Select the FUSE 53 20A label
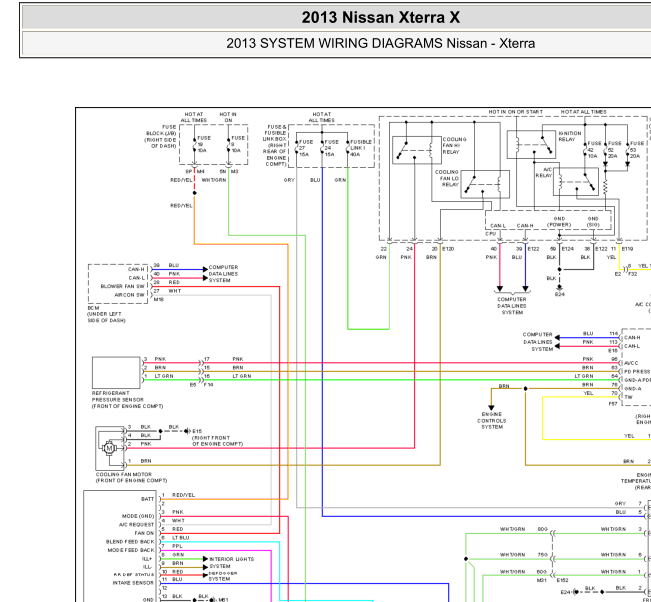 tap(637, 149)
